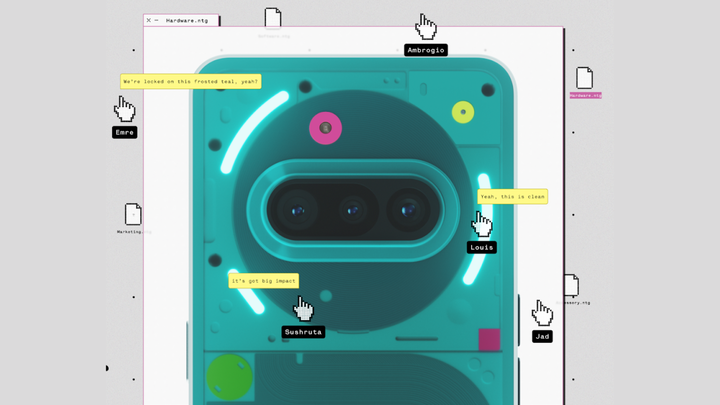Open the Accessory.ntg file icon

[x=571, y=286]
